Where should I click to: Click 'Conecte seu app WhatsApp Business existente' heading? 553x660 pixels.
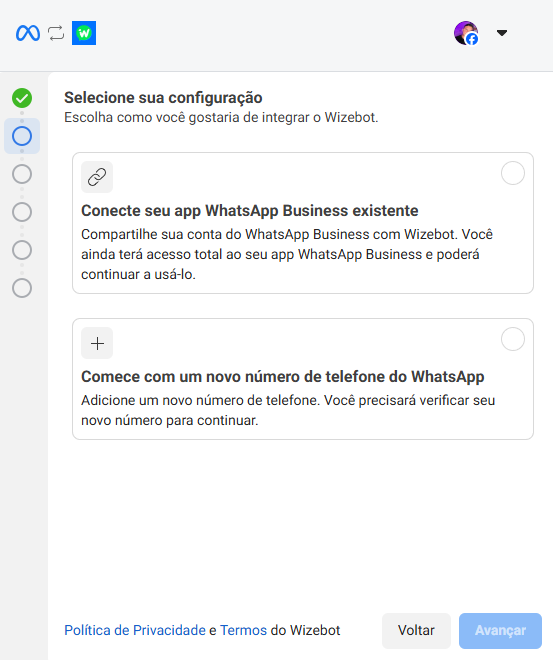tap(250, 210)
